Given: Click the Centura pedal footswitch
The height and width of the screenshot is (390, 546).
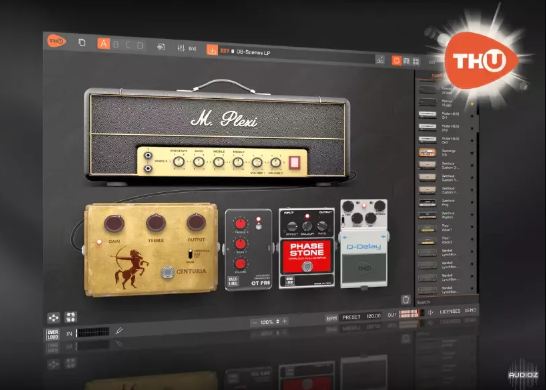Looking at the screenshot, I should (x=168, y=272).
